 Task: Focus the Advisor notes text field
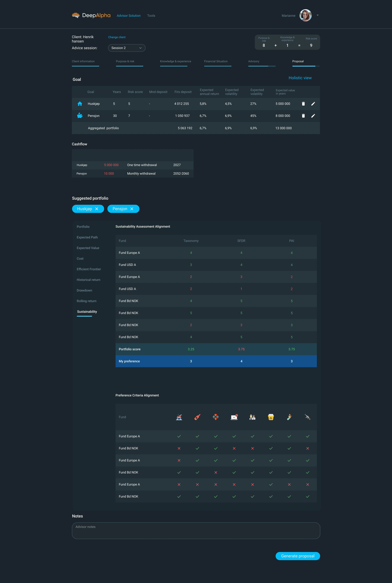coord(196,531)
